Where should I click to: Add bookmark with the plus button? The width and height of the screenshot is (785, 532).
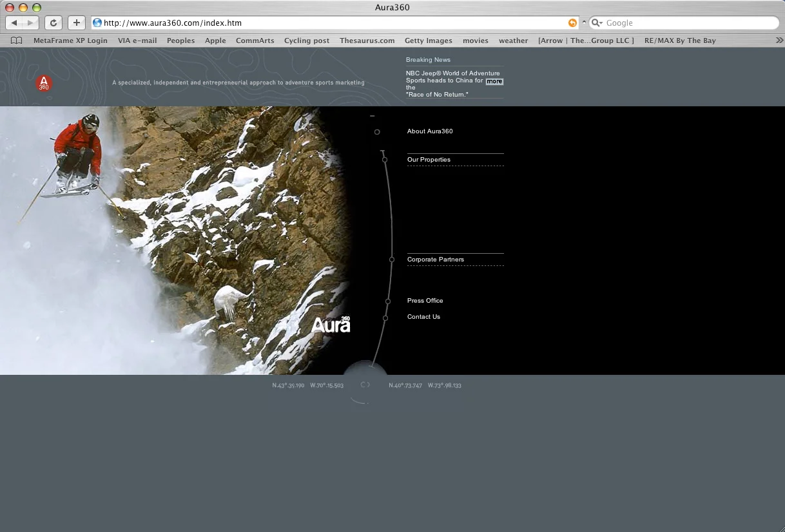click(x=76, y=23)
